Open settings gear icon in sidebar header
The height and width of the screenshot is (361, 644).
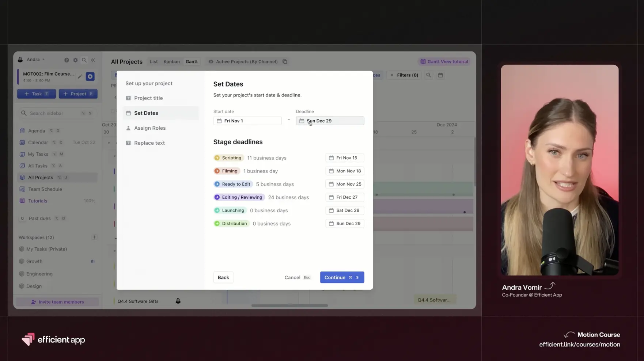75,60
